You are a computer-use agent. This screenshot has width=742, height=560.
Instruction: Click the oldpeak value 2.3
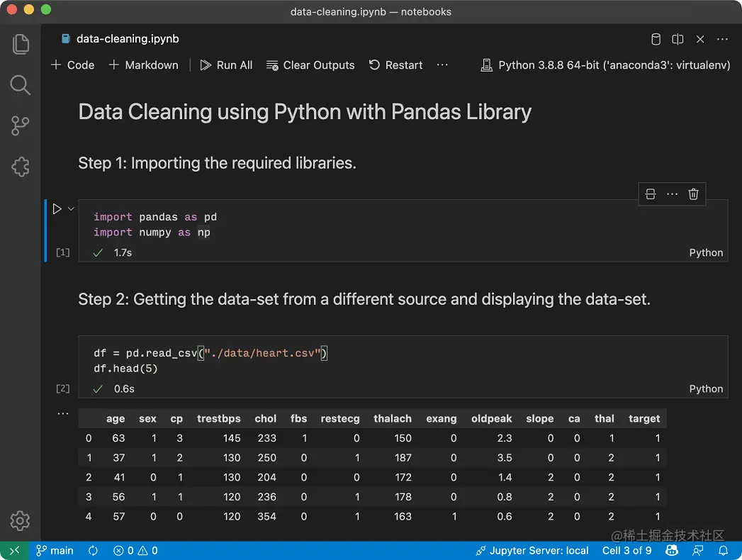505,438
